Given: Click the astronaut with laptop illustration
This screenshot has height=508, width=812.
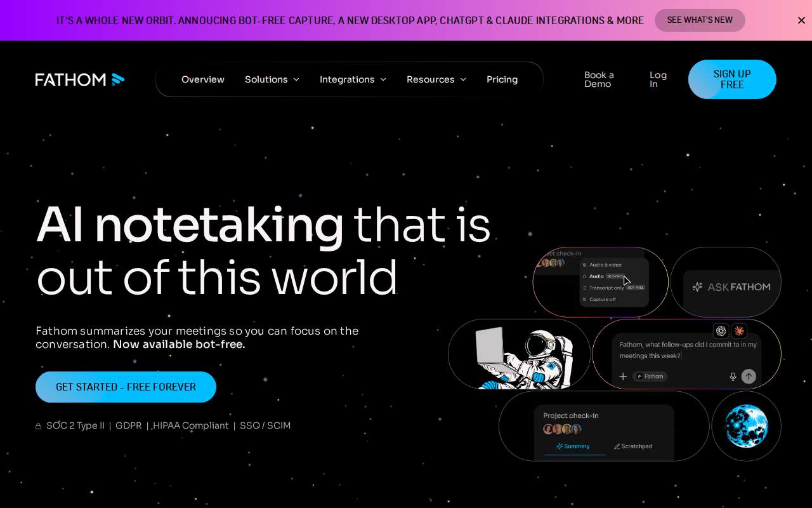Looking at the screenshot, I should pyautogui.click(x=524, y=358).
